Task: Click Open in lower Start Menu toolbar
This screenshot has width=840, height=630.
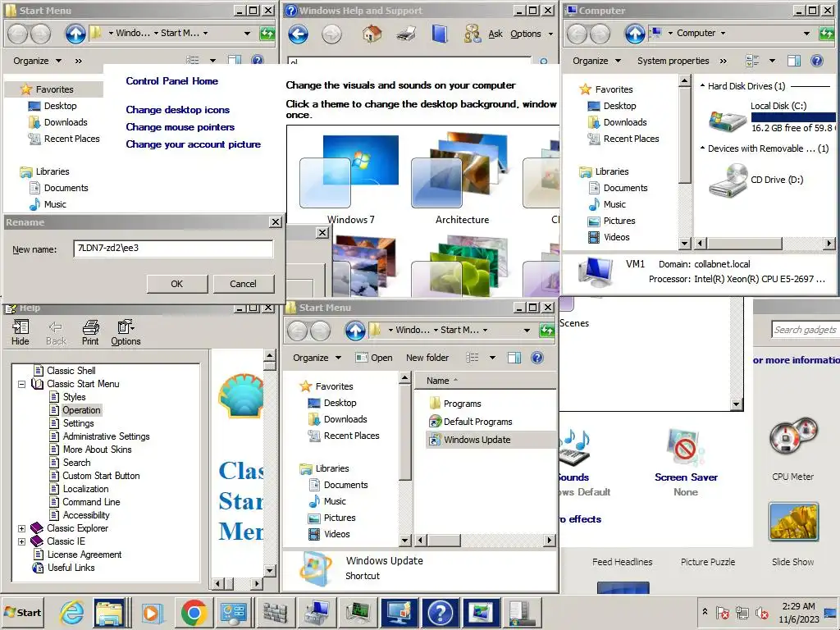Action: (x=374, y=358)
